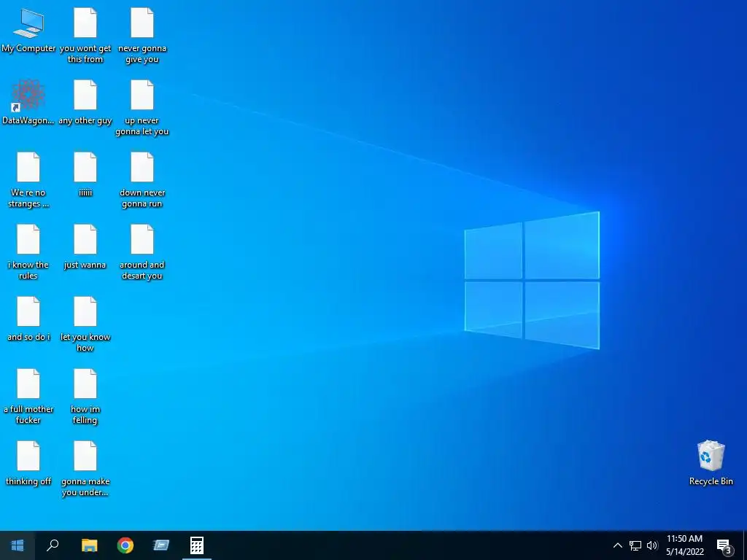Click the Show desktop sliver
This screenshot has height=560, width=747.
tap(745, 545)
